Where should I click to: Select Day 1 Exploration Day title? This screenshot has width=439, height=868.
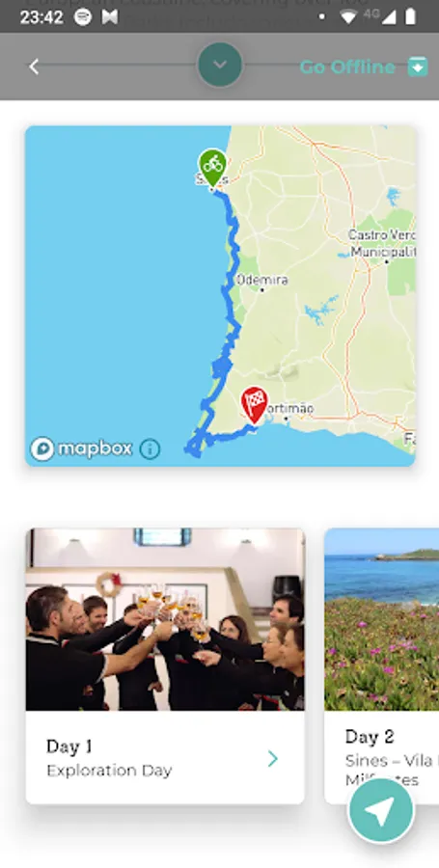[x=109, y=758]
